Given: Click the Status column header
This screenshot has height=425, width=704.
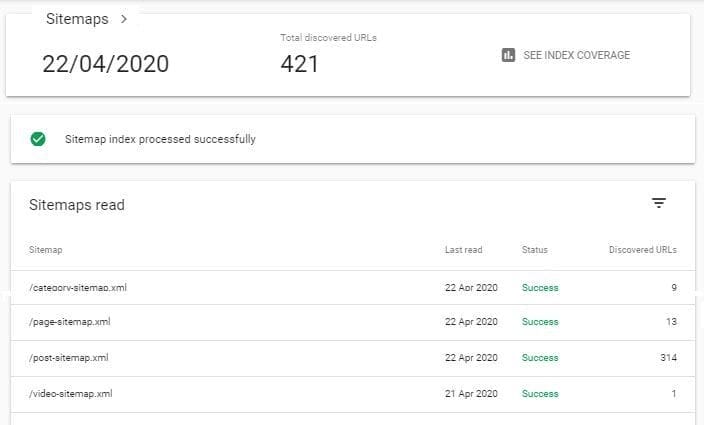Looking at the screenshot, I should tap(534, 250).
